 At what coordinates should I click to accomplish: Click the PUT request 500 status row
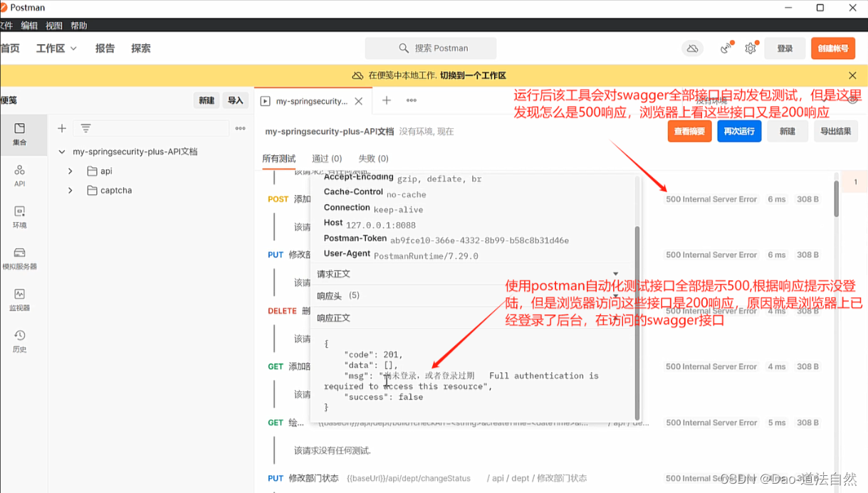(x=711, y=255)
